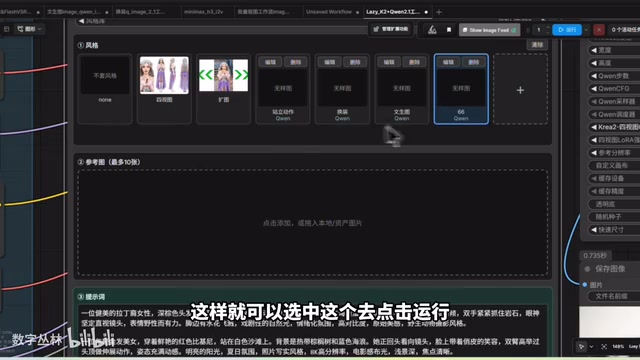Click the Qwen调度器 parameter
Image resolution: width=640 pixels, height=360 pixels.
point(613,114)
